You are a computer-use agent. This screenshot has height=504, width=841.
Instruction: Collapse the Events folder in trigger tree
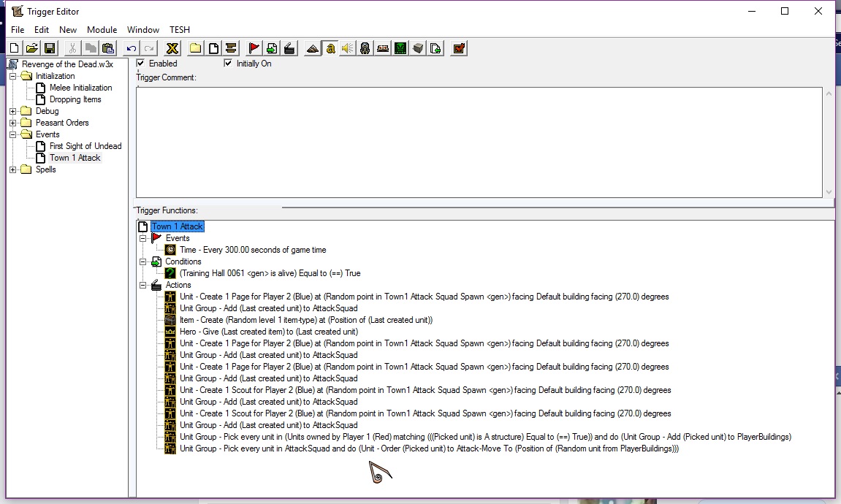pos(13,134)
